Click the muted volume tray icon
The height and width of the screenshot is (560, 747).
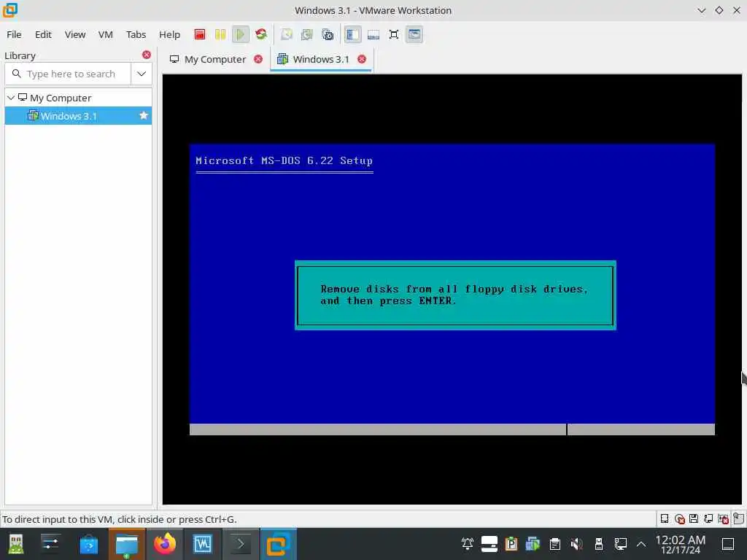tap(576, 544)
